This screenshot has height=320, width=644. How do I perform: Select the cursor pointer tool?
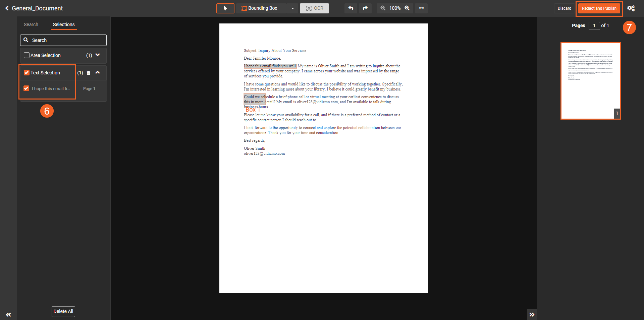[225, 8]
